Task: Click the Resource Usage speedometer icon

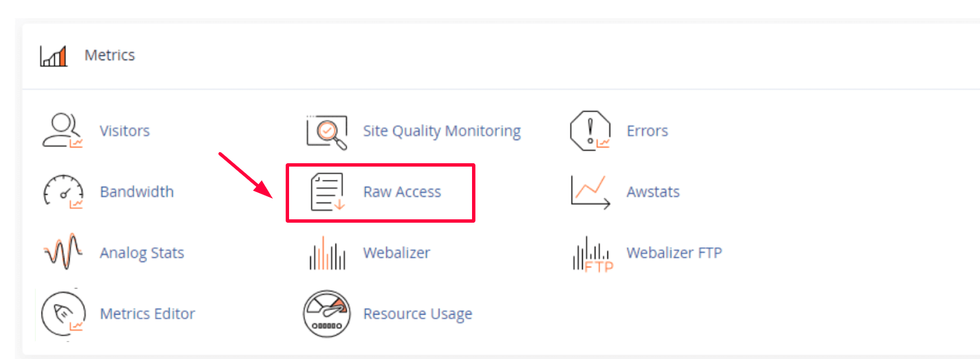Action: pos(327,314)
